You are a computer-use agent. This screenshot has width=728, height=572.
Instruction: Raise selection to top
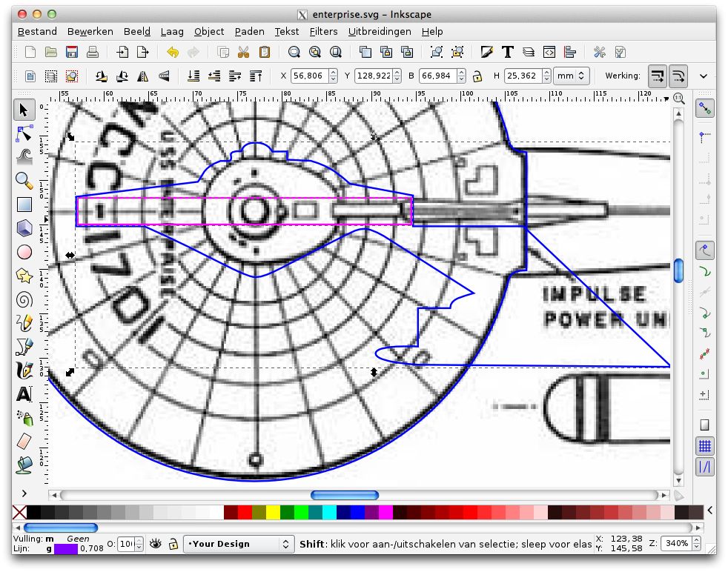[x=256, y=76]
